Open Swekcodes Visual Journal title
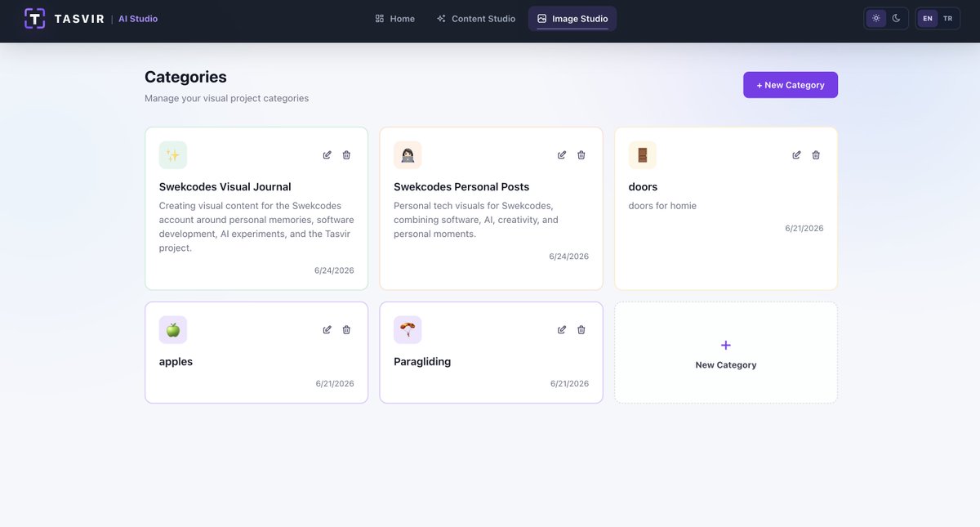980x527 pixels. coord(225,187)
